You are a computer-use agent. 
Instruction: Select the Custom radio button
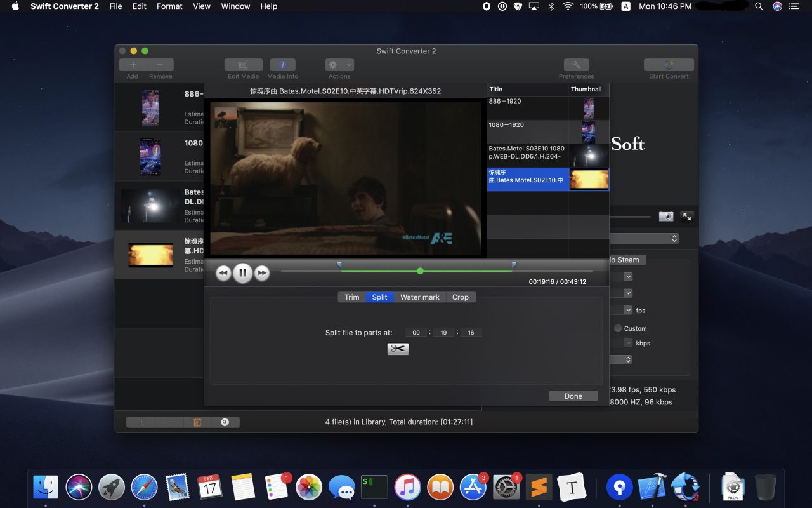(618, 328)
